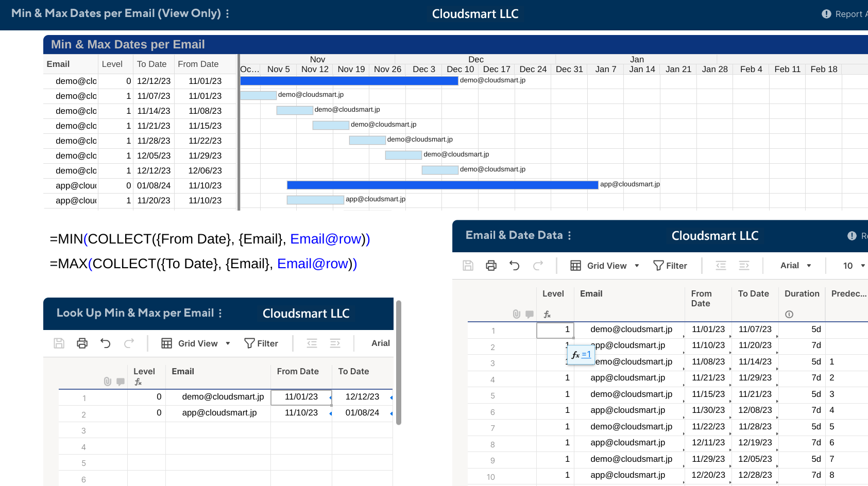
Task: Open Arial font selector in Look Up sheet
Action: (x=381, y=343)
